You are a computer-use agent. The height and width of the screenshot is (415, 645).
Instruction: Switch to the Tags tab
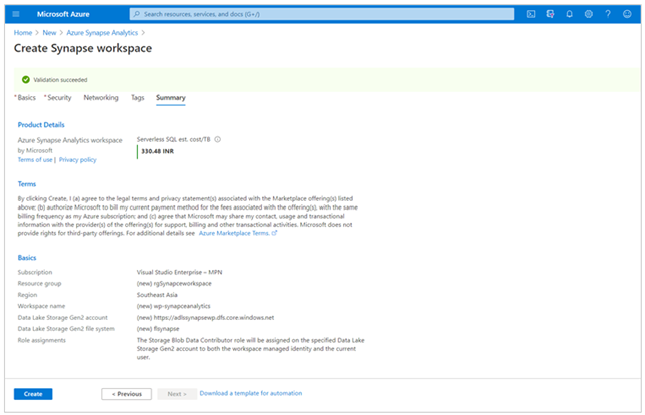tap(137, 97)
